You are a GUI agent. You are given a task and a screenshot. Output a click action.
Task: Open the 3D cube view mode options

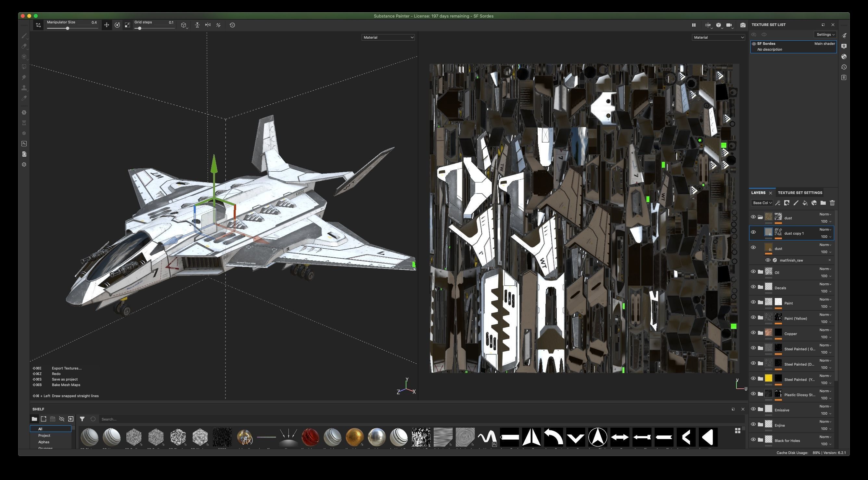tap(719, 25)
